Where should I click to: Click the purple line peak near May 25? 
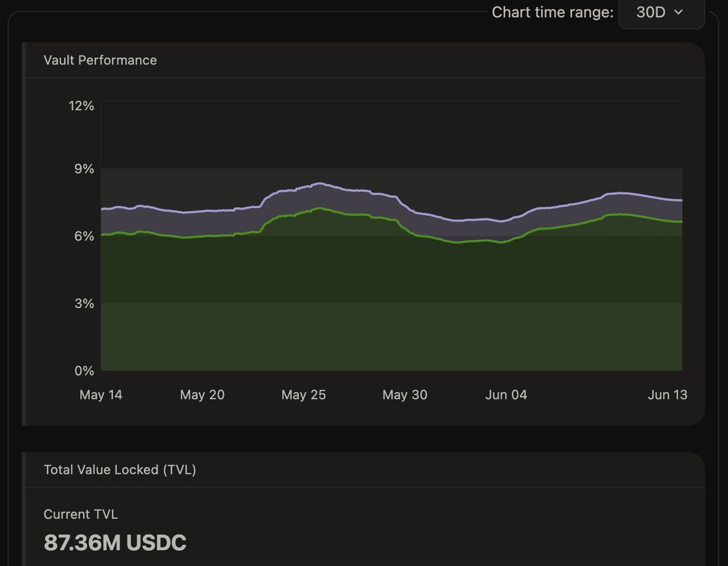[x=319, y=183]
